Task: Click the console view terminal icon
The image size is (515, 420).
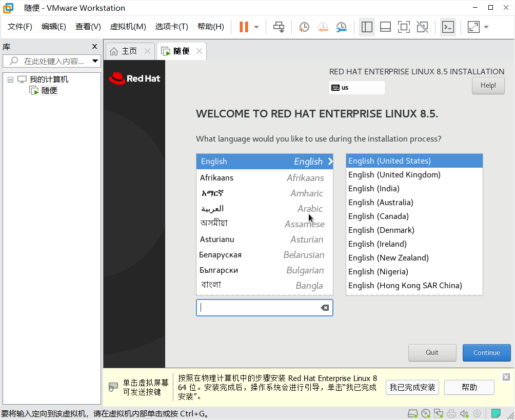Action: [448, 27]
